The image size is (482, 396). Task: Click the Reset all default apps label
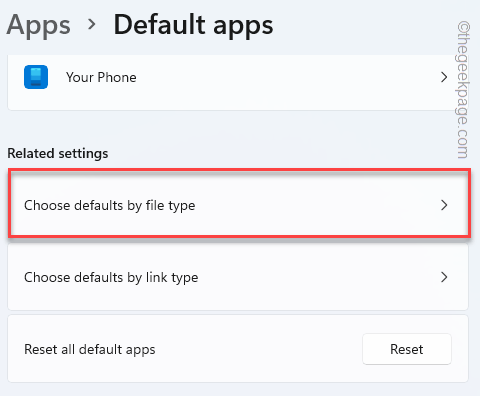point(90,349)
